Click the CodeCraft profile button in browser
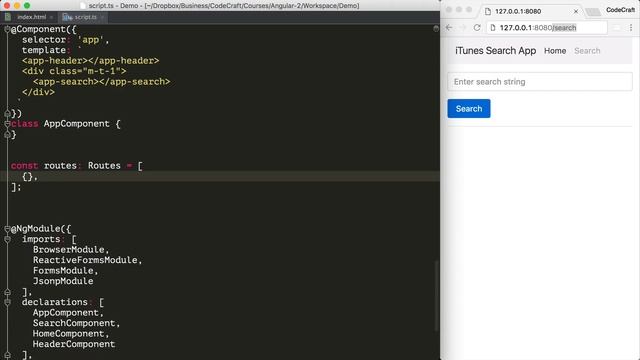Screen dimensions: 640x360 620,10
